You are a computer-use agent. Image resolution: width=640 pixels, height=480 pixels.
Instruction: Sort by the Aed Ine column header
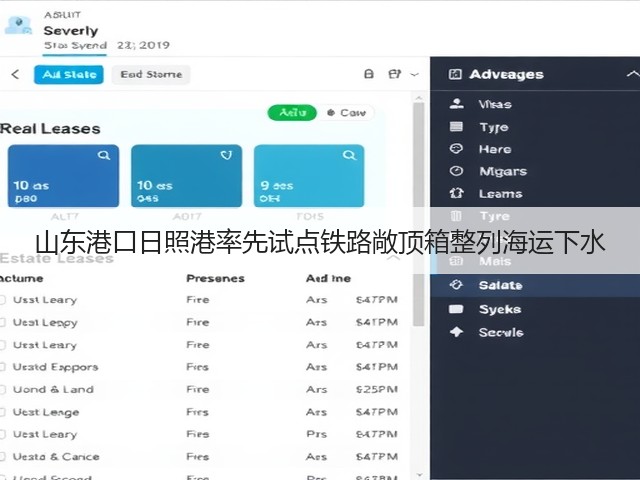point(329,278)
